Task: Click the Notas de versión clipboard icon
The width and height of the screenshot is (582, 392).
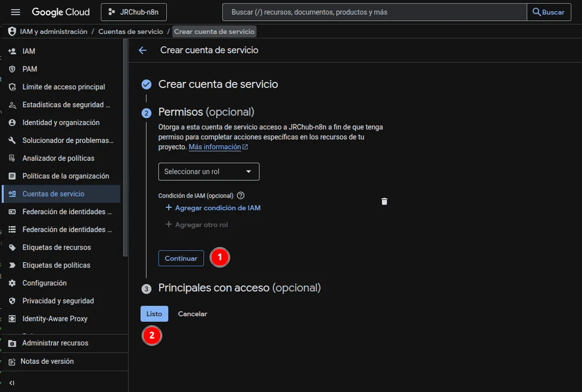Action: coord(13,362)
